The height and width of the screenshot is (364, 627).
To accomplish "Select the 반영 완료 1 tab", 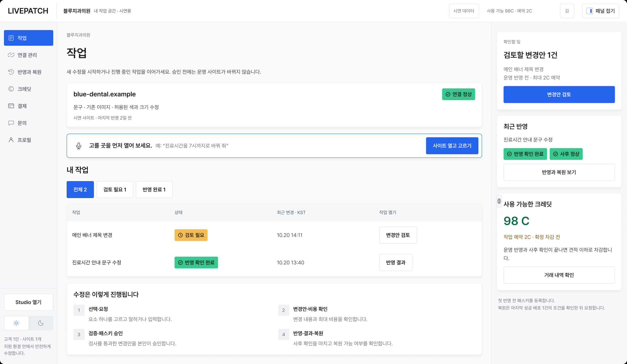I will click(x=154, y=189).
